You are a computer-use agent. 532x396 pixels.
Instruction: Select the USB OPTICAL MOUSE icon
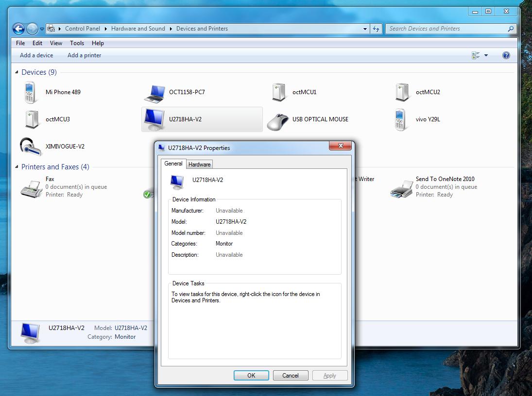pos(277,122)
